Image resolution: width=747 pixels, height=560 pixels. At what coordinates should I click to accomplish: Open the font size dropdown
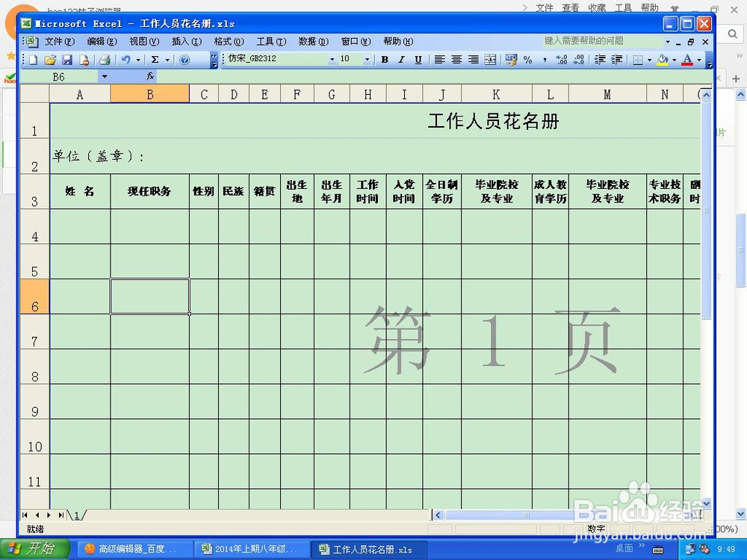[x=367, y=60]
